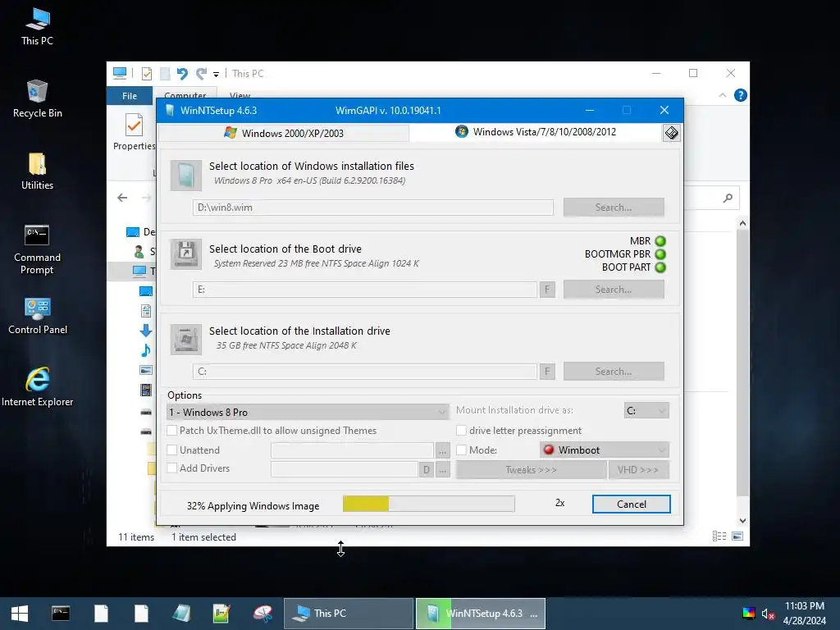Click the Unattend file path field

352,450
